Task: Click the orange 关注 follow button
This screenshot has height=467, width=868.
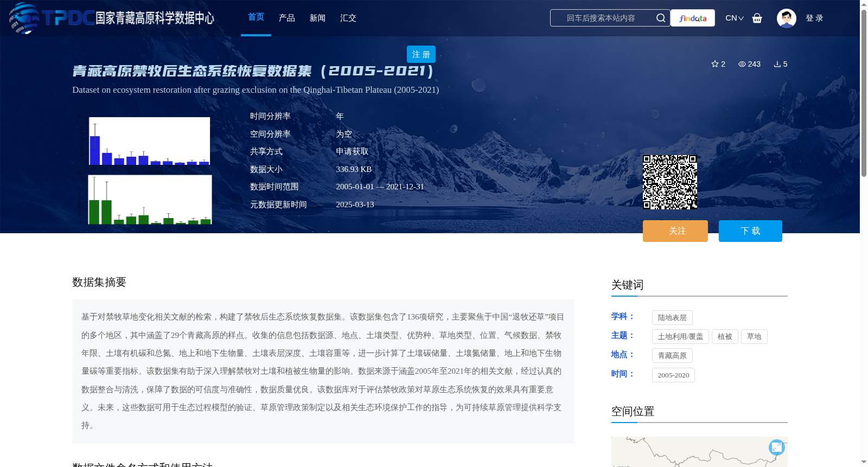Action: pos(675,231)
